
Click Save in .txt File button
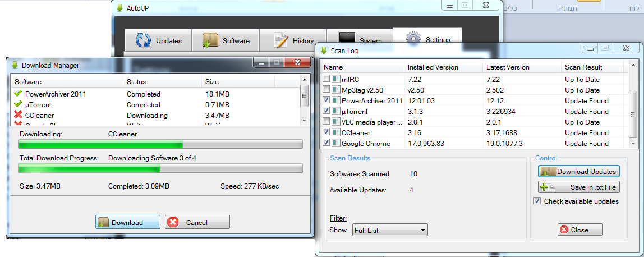[579, 187]
